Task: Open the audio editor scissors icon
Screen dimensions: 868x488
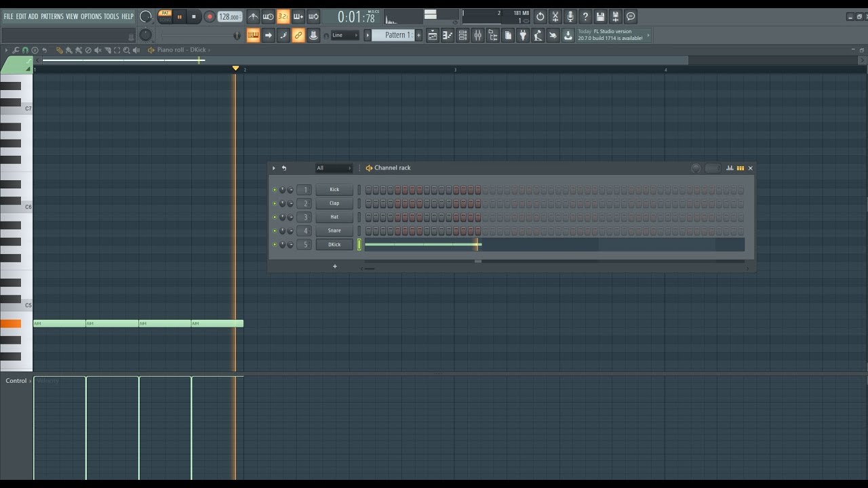Action: [555, 16]
